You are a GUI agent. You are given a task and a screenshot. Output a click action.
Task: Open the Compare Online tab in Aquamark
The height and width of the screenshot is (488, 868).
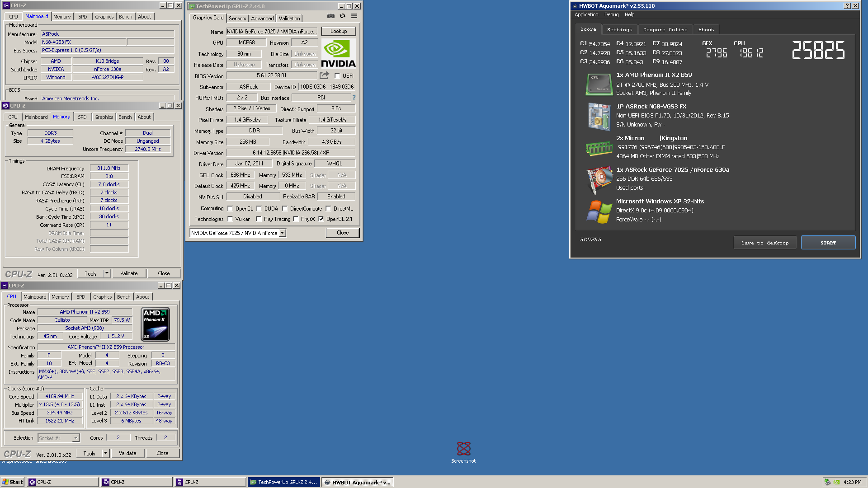tap(665, 29)
